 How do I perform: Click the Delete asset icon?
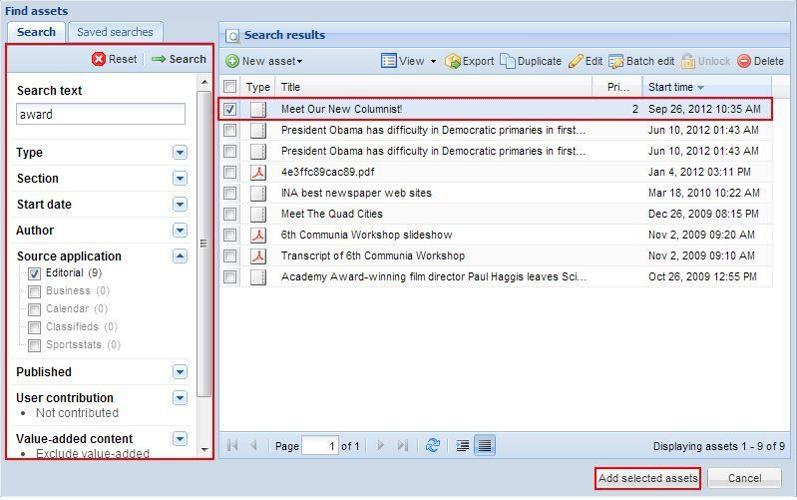click(x=744, y=61)
